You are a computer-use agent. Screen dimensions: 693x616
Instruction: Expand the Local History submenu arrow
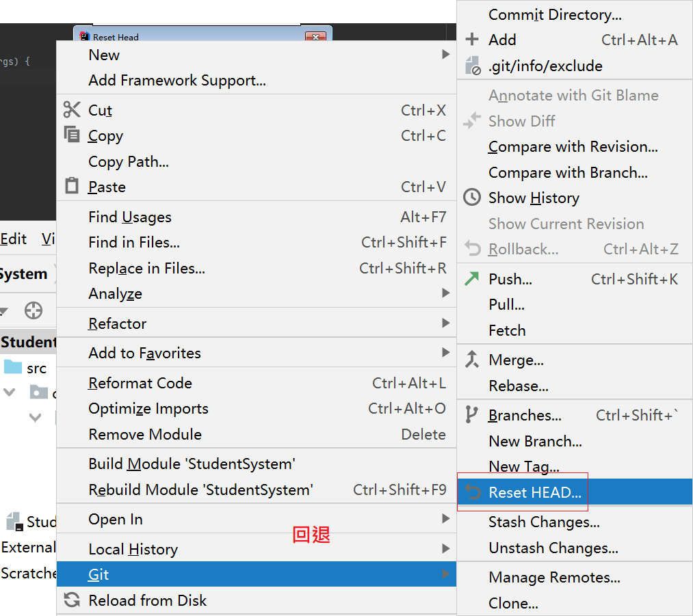(x=445, y=548)
